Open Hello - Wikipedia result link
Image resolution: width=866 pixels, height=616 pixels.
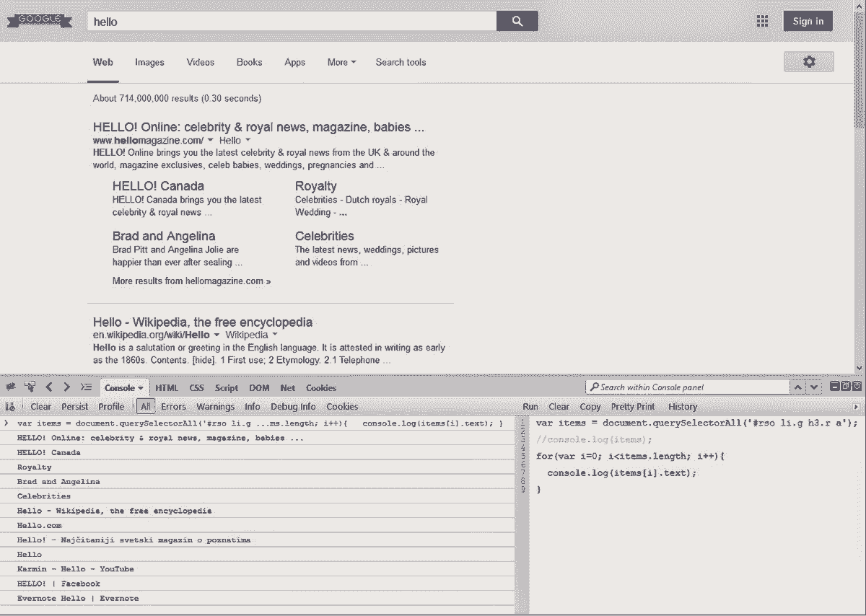[x=203, y=322]
